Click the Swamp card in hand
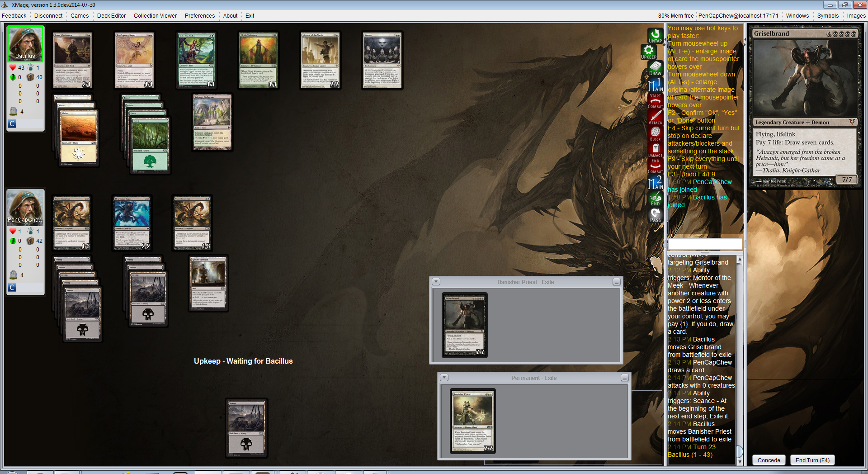 [x=246, y=428]
